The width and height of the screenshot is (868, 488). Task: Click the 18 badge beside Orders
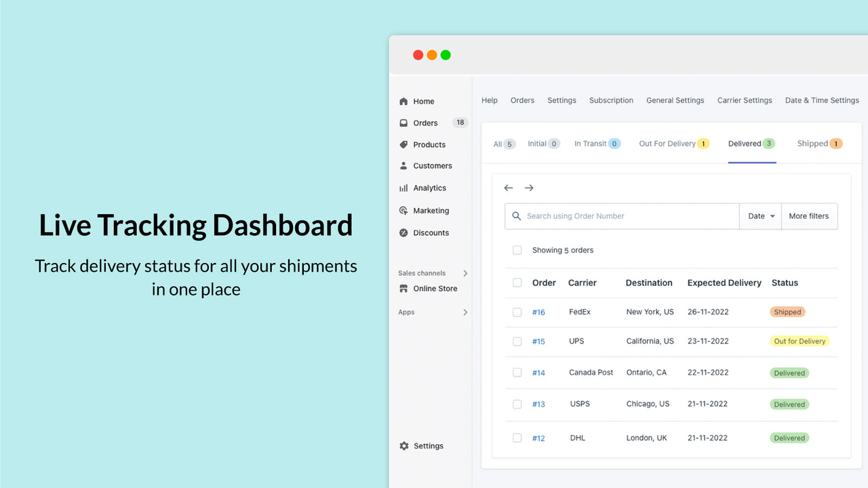[x=460, y=123]
